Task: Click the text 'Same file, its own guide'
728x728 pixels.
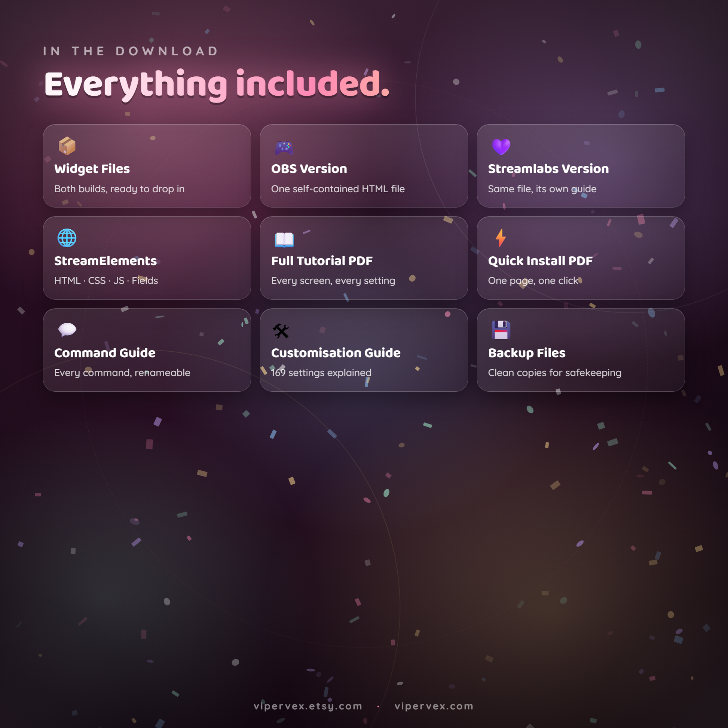Action: (x=542, y=189)
